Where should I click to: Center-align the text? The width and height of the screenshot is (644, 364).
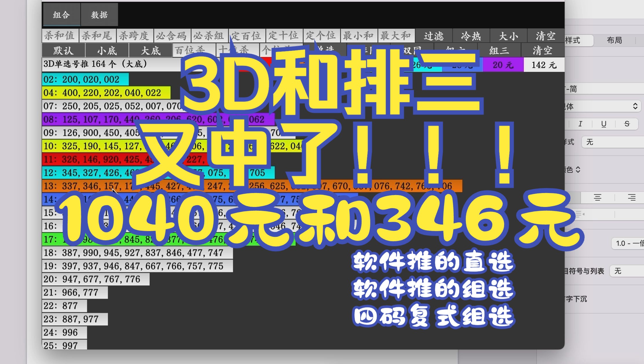click(598, 198)
